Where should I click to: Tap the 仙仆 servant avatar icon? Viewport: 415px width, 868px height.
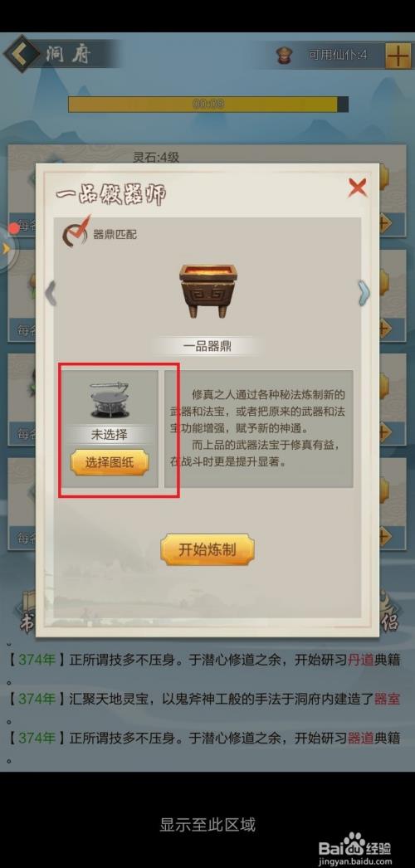click(x=285, y=56)
